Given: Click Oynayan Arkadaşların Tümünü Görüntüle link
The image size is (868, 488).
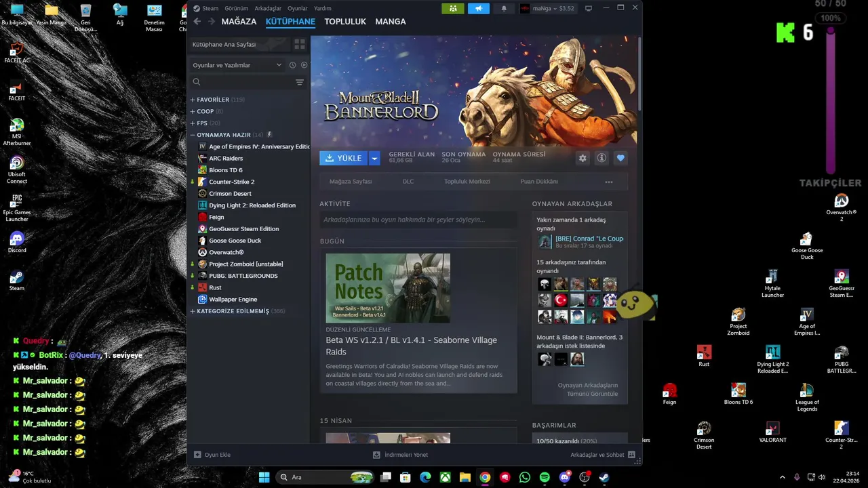Looking at the screenshot, I should coord(588,389).
